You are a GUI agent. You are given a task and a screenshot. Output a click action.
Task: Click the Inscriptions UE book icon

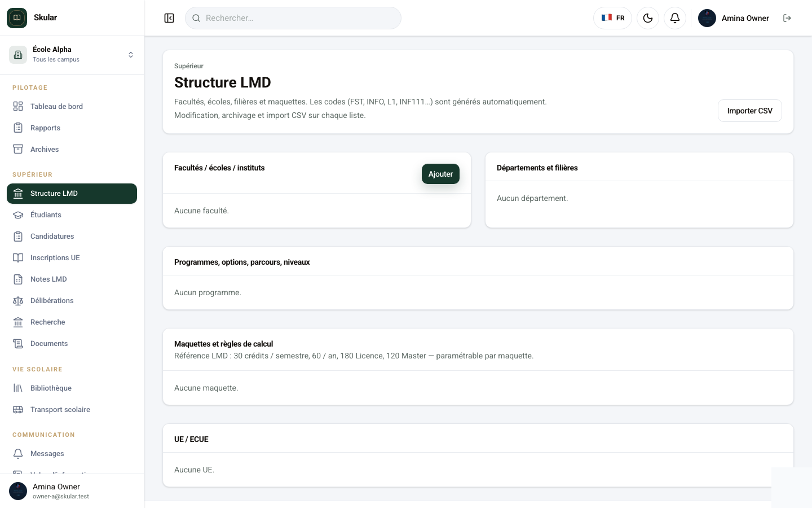[18, 257]
